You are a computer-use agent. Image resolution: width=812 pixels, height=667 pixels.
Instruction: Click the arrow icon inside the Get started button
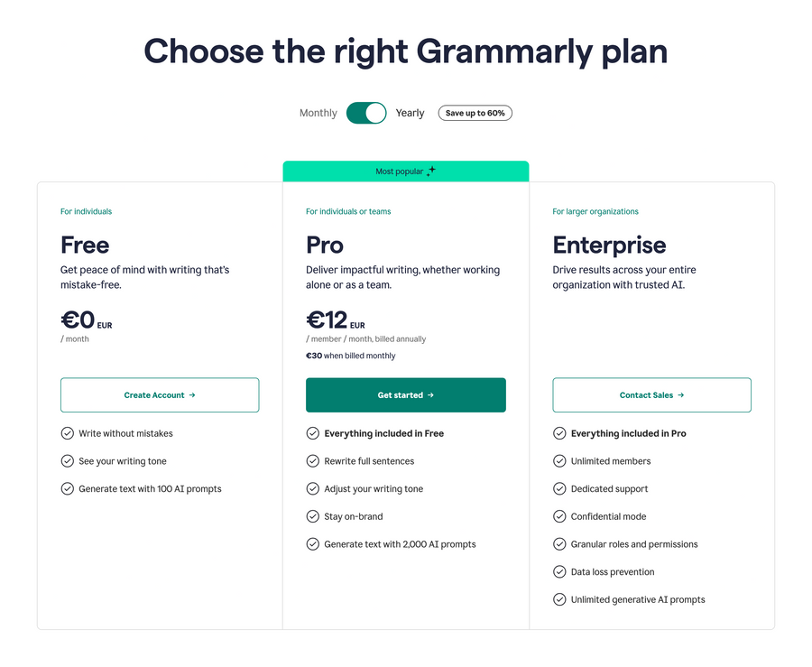point(429,394)
